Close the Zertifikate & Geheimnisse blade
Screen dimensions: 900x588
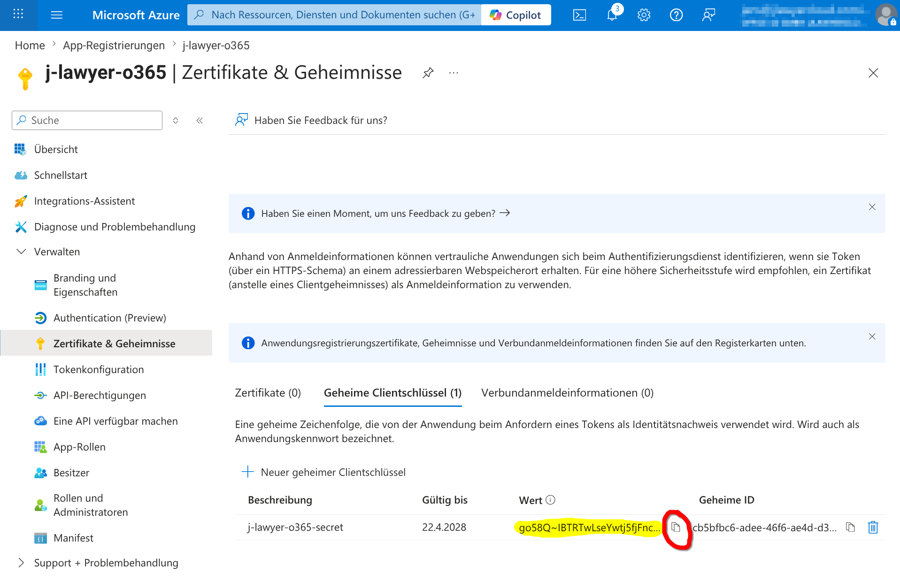(x=873, y=73)
